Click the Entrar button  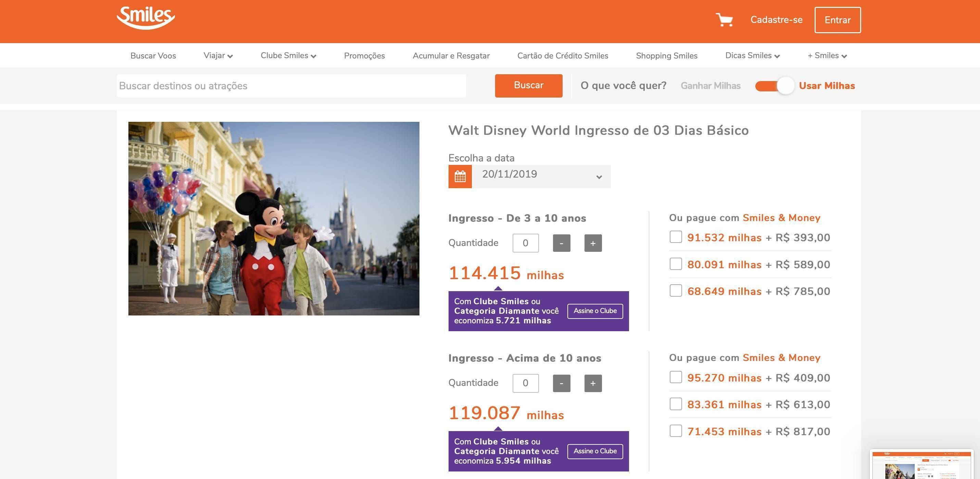837,20
